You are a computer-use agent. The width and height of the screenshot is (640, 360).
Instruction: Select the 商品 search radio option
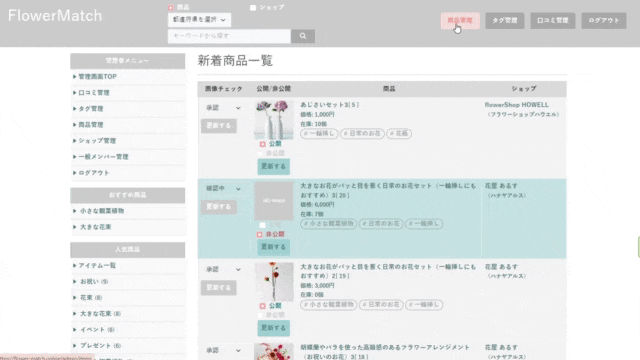tap(171, 7)
